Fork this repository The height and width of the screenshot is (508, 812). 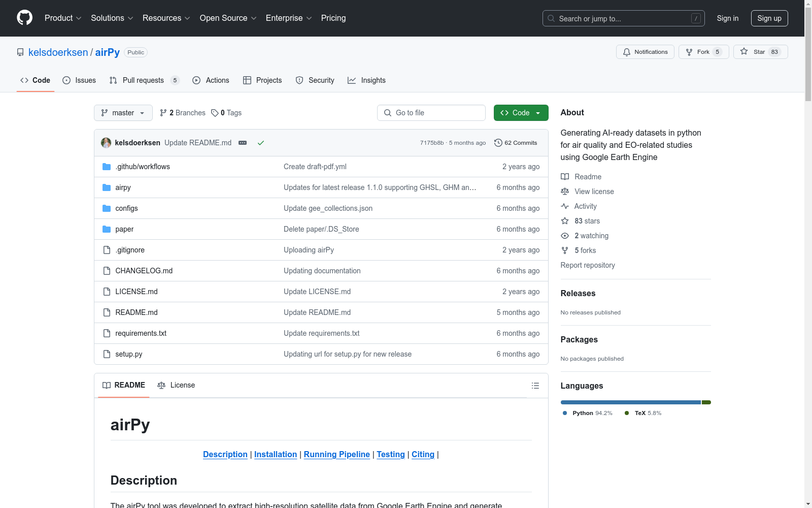tap(703, 52)
